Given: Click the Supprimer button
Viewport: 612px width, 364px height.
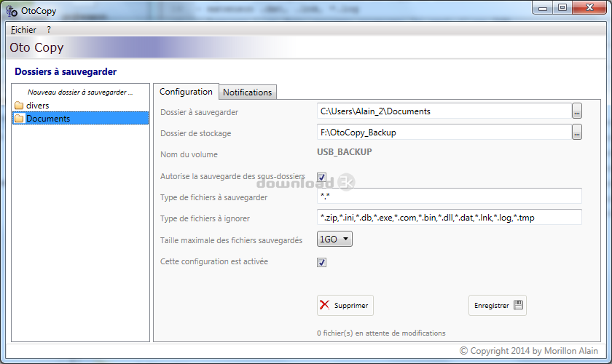Looking at the screenshot, I should pos(345,306).
